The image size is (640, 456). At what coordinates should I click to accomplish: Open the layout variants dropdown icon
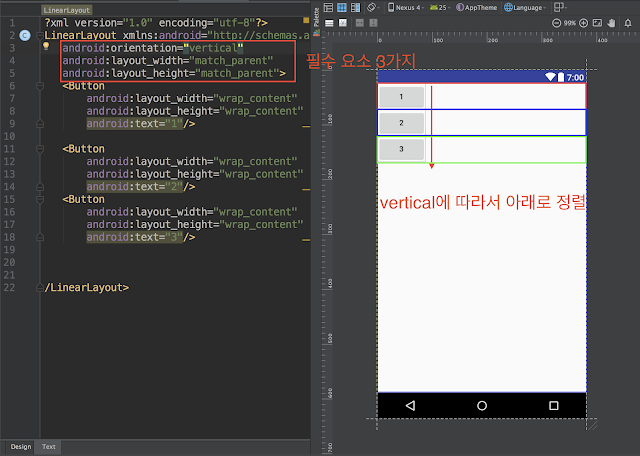tap(559, 7)
